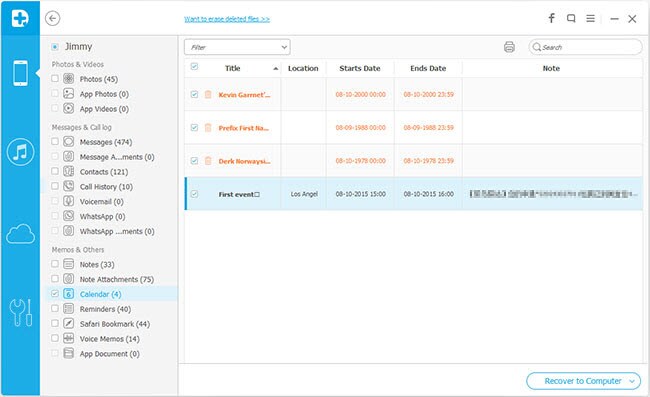This screenshot has height=397, width=650.
Task: Click the Calendar category icon
Action: [x=68, y=294]
